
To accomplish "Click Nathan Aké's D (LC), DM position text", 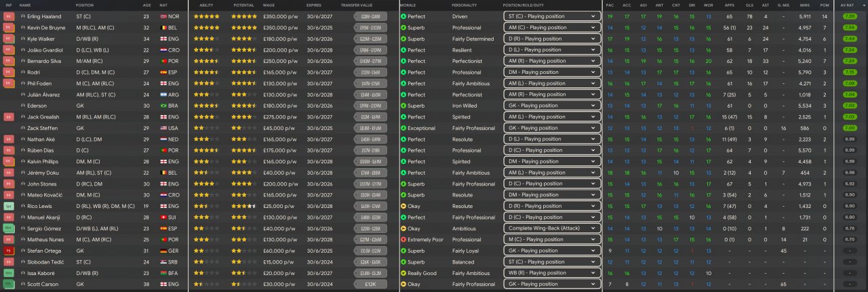I will point(89,140).
